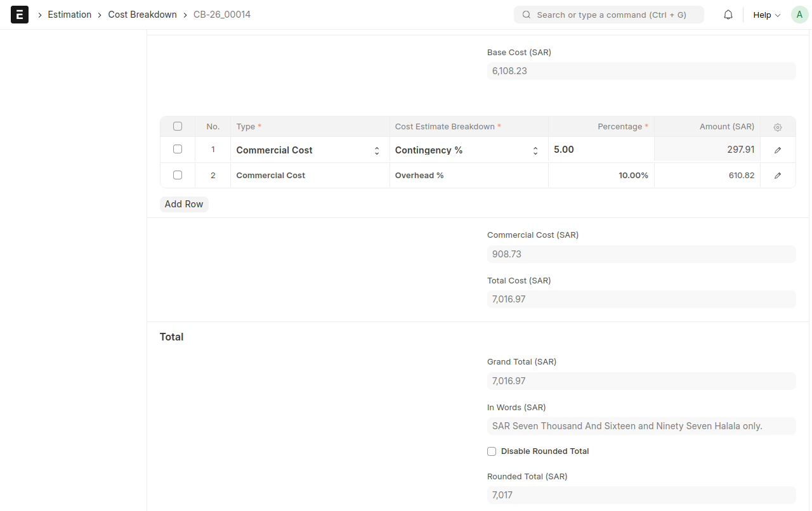Navigate to Cost Breakdown breadcrumb
This screenshot has width=812, height=511.
[x=142, y=15]
